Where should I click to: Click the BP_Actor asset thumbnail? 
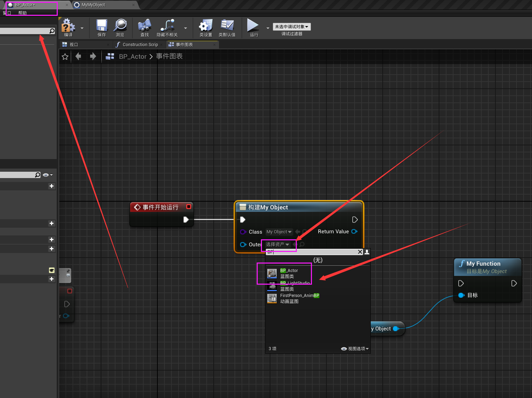(272, 273)
